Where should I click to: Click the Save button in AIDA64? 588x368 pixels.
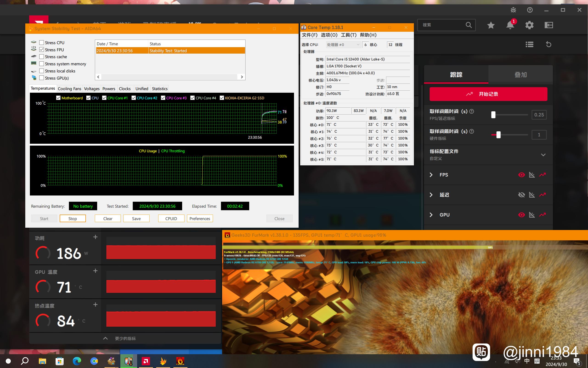point(136,218)
